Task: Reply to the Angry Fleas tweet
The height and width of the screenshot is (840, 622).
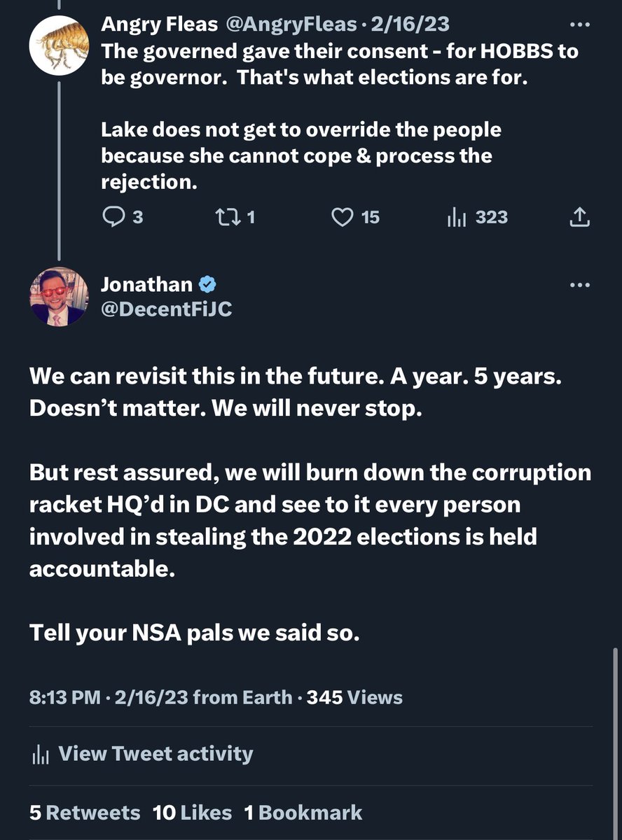Action: (x=113, y=218)
